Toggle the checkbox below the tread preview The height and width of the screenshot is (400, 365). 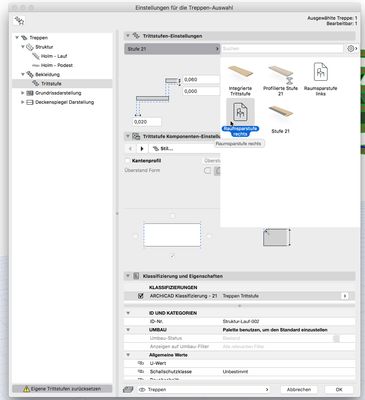(x=172, y=256)
